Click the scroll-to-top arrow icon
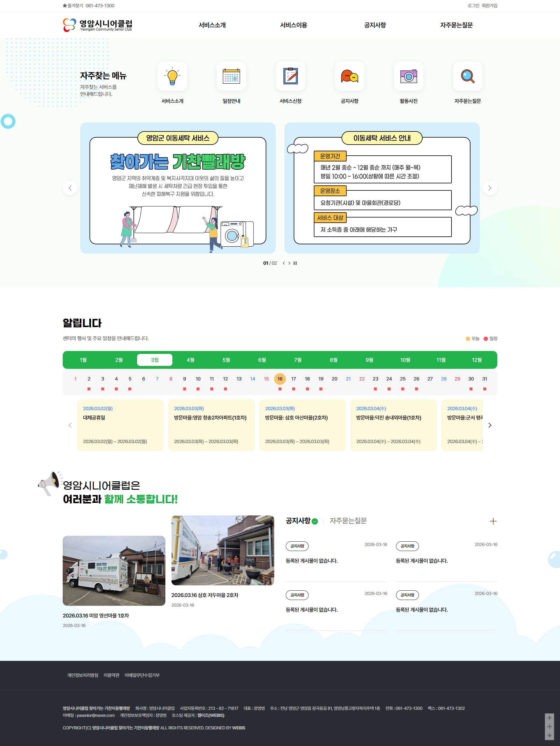This screenshot has height=746, width=560. [x=549, y=718]
